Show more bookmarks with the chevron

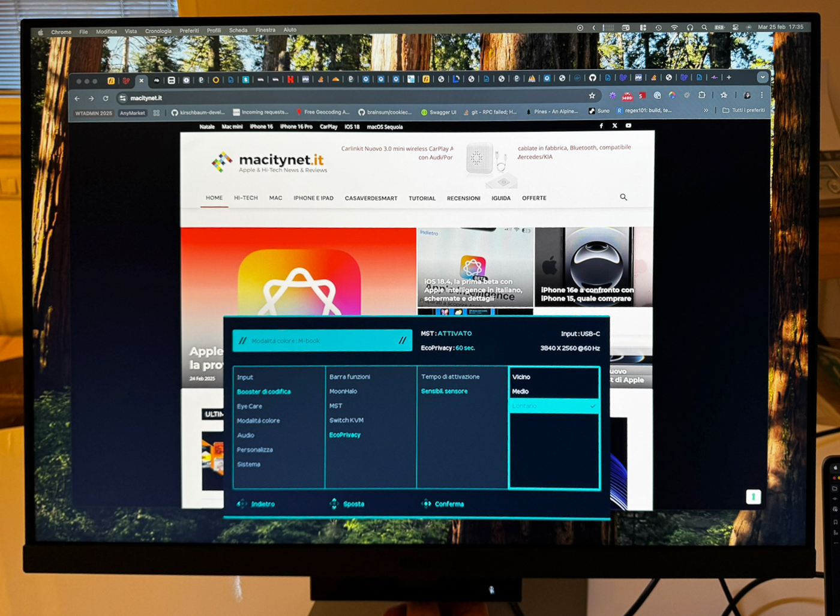coord(706,110)
